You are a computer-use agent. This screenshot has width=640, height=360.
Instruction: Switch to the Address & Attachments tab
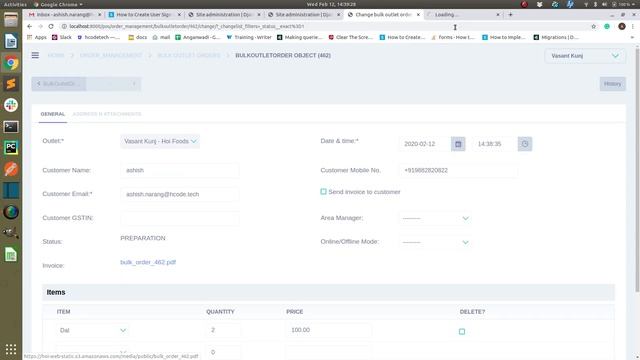click(x=107, y=114)
